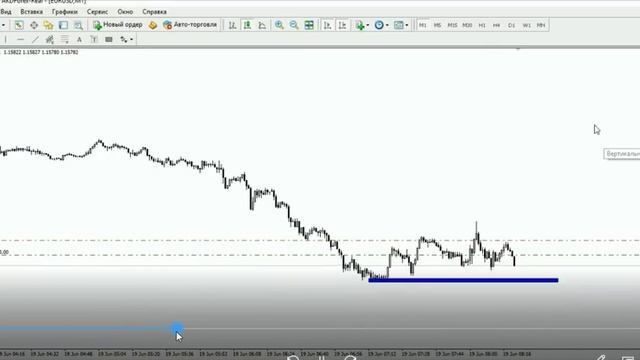The image size is (640, 360).
Task: Select the arrows objects tool
Action: pos(124,40)
